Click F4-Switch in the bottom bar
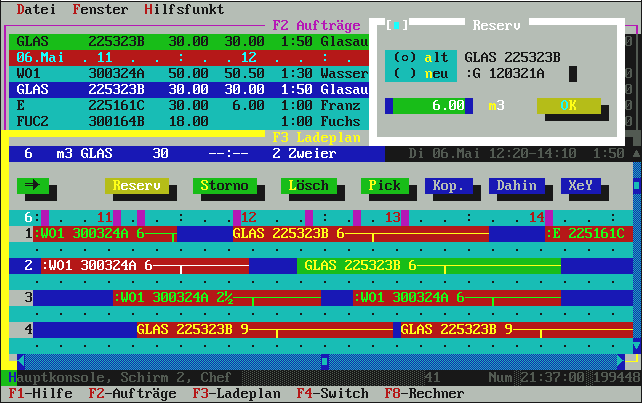This screenshot has height=403, width=642. click(332, 394)
